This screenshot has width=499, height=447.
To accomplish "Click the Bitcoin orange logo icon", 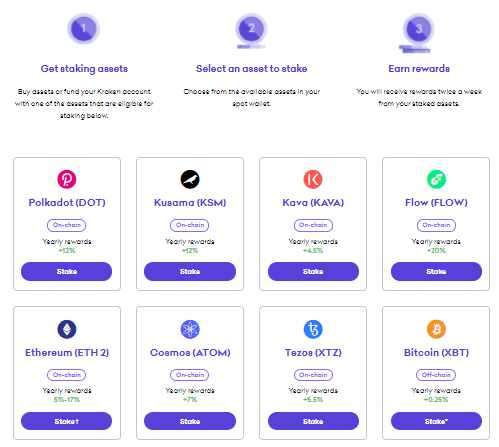I will coord(436,329).
